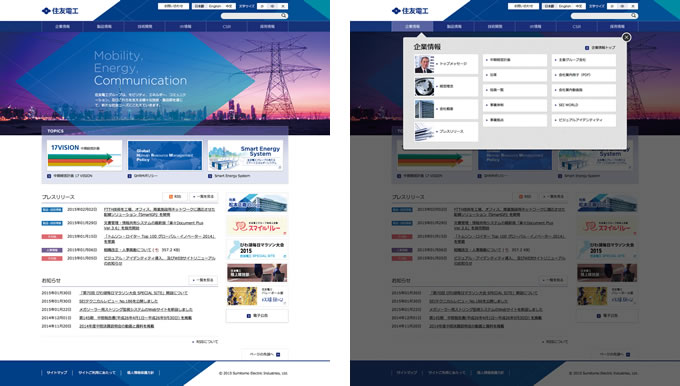Open Smart Energy System banner on the undimmed page

[x=245, y=155]
